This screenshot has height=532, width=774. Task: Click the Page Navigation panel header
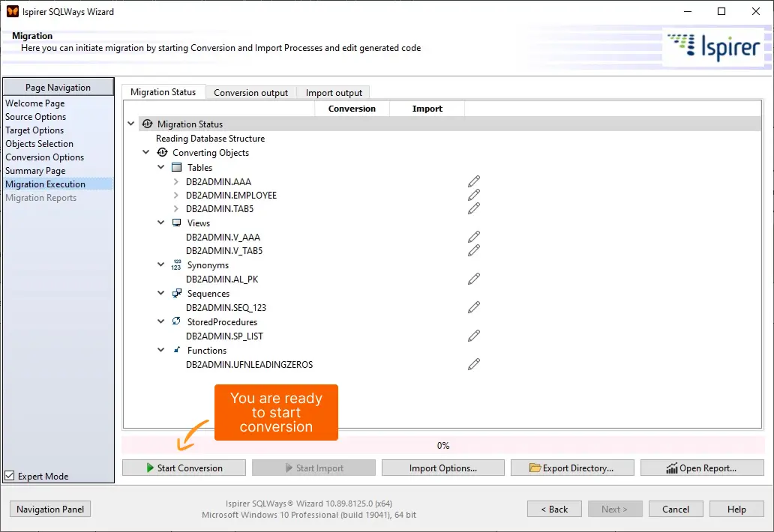[x=58, y=87]
